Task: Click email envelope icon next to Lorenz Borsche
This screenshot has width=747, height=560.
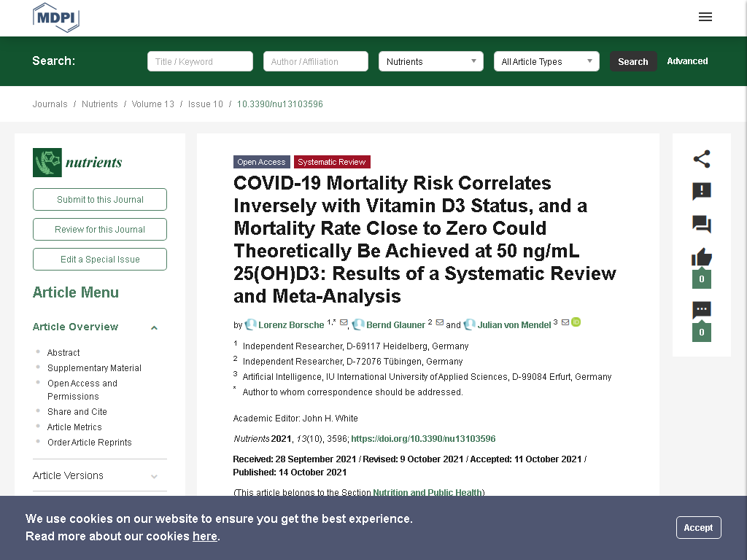Action: tap(344, 322)
